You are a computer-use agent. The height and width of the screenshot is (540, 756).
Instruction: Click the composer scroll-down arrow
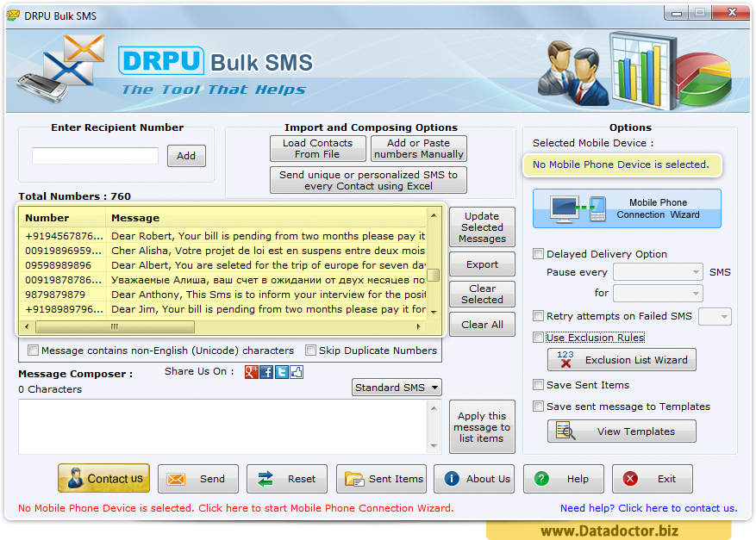pos(434,445)
